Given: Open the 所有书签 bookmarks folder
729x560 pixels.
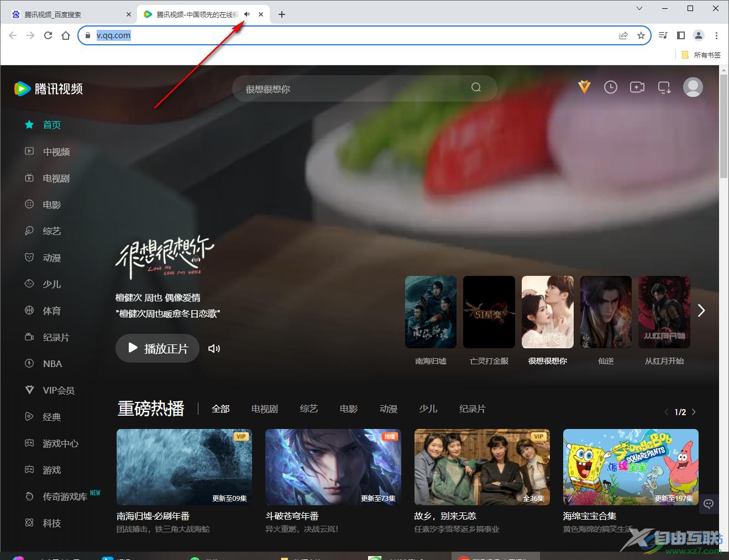Looking at the screenshot, I should pyautogui.click(x=701, y=55).
